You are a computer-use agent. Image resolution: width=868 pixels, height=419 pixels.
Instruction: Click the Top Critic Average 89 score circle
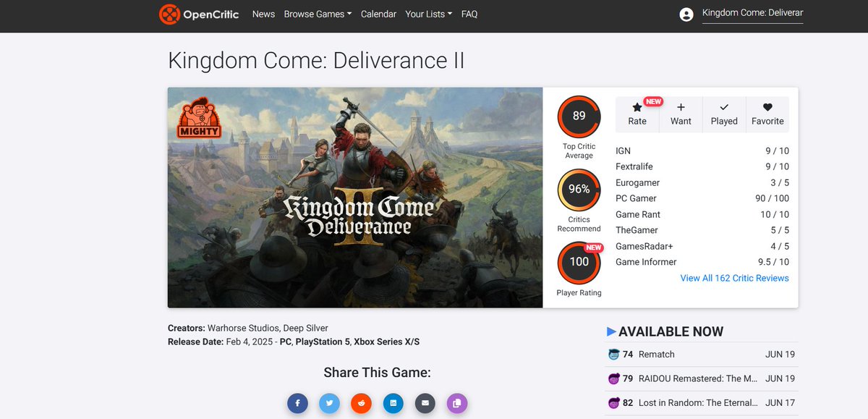click(579, 117)
